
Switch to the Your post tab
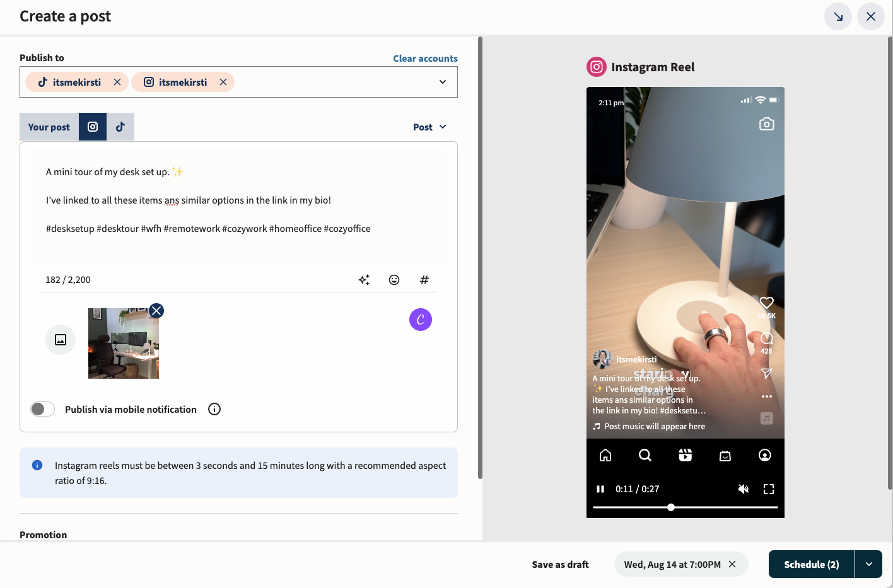48,127
